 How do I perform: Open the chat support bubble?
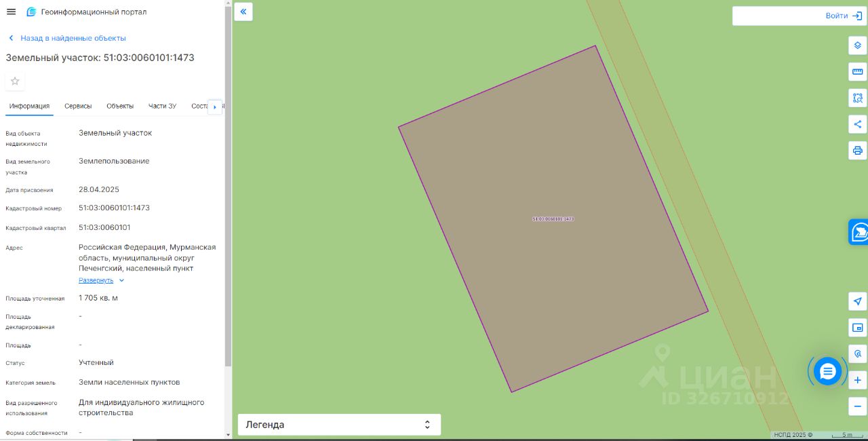[827, 371]
